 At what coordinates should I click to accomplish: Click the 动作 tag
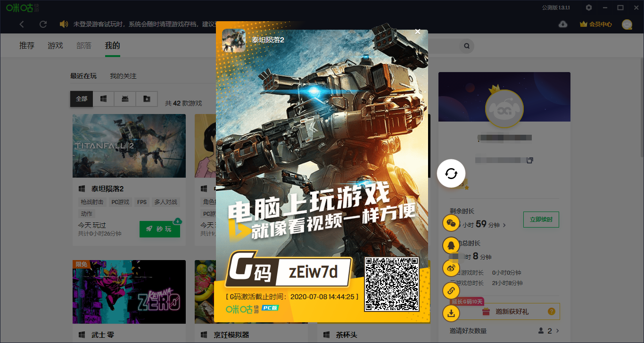(x=87, y=214)
